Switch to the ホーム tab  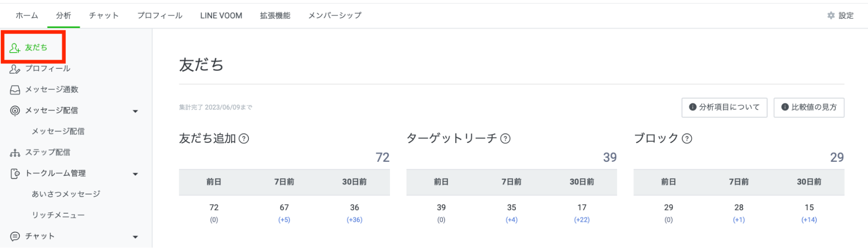(27, 16)
